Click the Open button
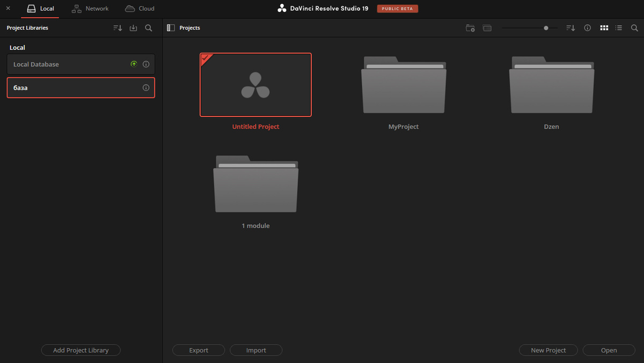 (609, 350)
